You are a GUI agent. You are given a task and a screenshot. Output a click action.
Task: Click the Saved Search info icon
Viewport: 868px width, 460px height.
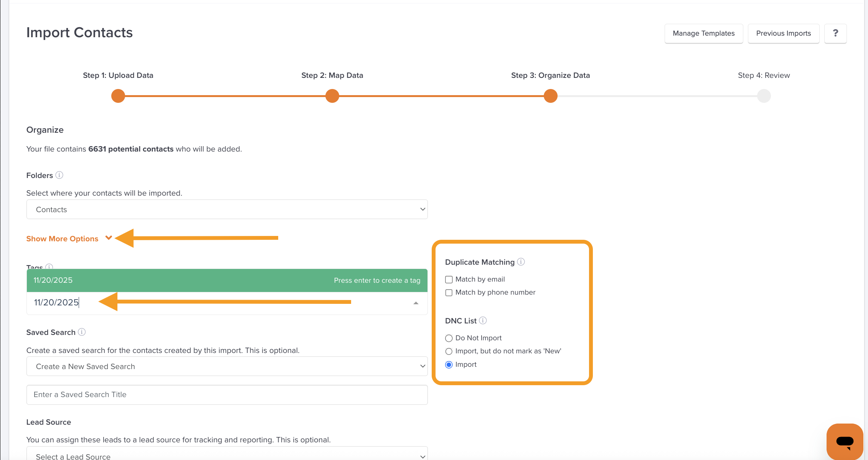tap(82, 332)
